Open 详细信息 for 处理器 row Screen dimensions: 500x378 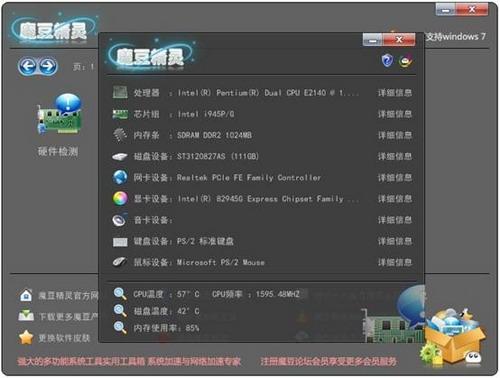(395, 93)
